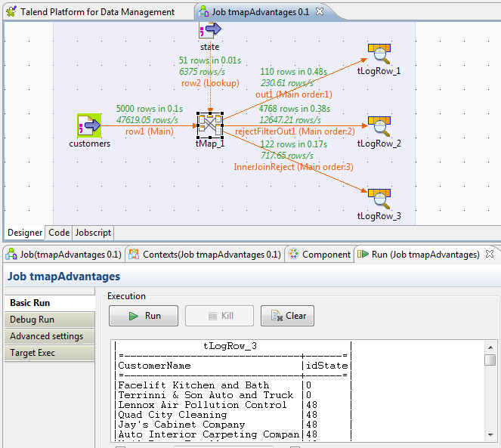Click the tMap_1 component label
The image size is (501, 448).
tap(210, 144)
